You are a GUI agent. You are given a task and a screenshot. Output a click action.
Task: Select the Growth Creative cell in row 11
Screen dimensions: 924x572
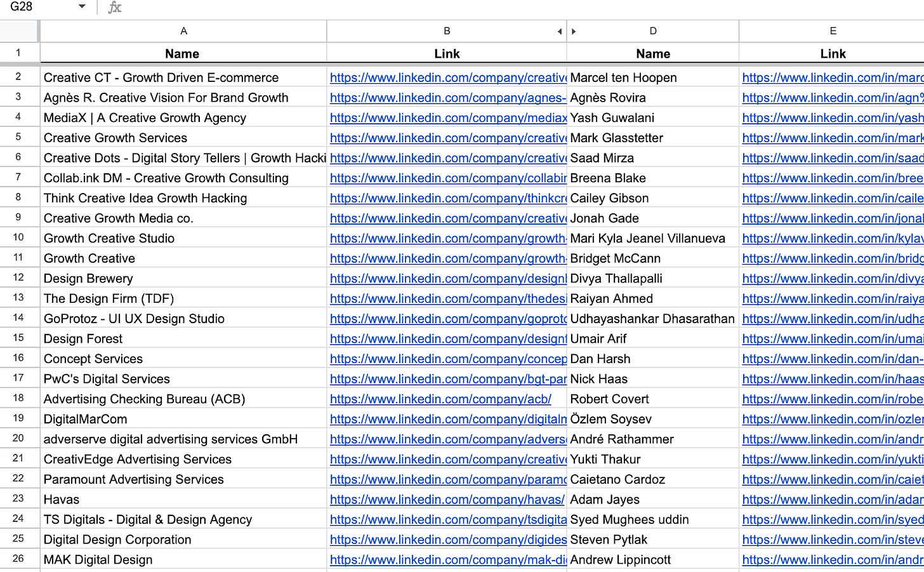tap(183, 258)
